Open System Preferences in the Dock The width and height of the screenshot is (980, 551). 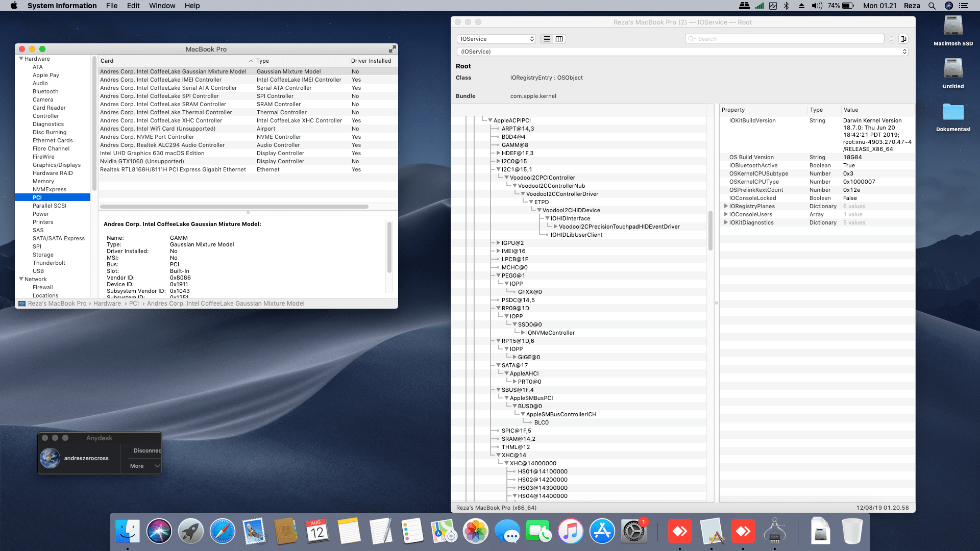633,532
